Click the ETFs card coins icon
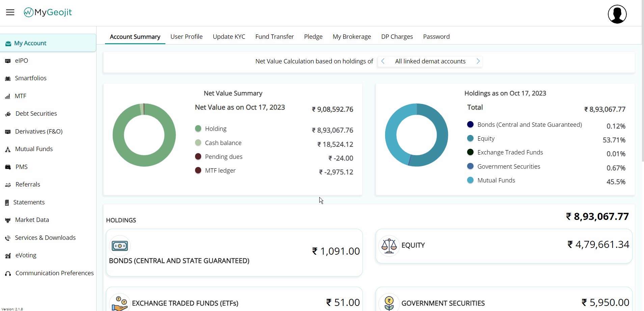 pos(120,303)
